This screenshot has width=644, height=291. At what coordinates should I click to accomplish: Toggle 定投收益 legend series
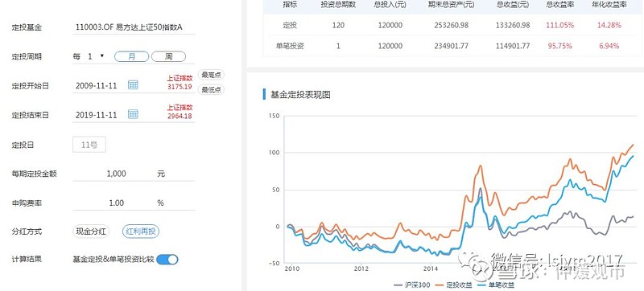point(455,285)
